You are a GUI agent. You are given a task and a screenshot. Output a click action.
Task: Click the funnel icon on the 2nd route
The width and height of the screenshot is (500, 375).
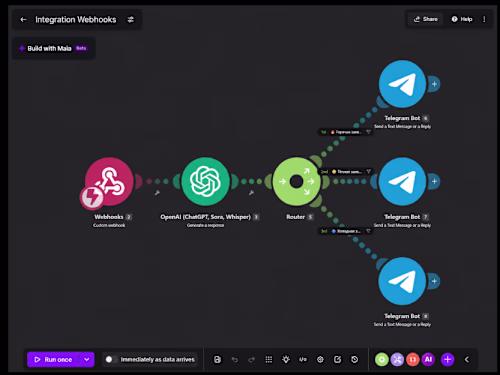[368, 172]
